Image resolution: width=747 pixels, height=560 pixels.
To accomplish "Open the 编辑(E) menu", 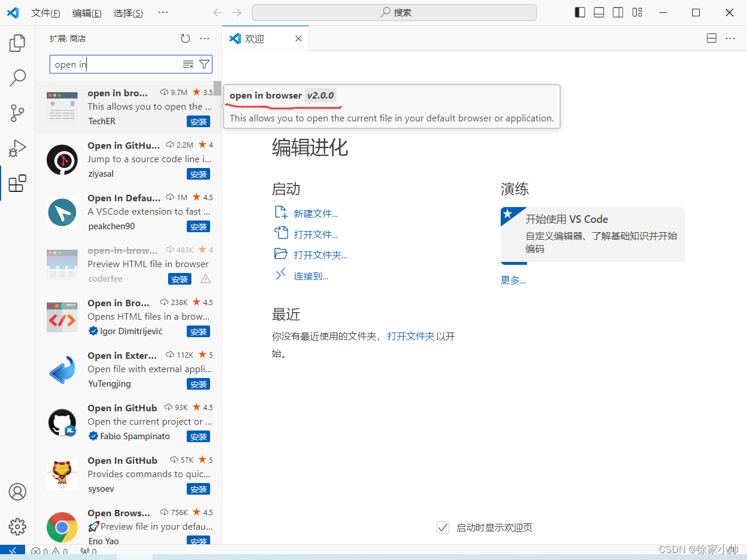I will [x=87, y=13].
